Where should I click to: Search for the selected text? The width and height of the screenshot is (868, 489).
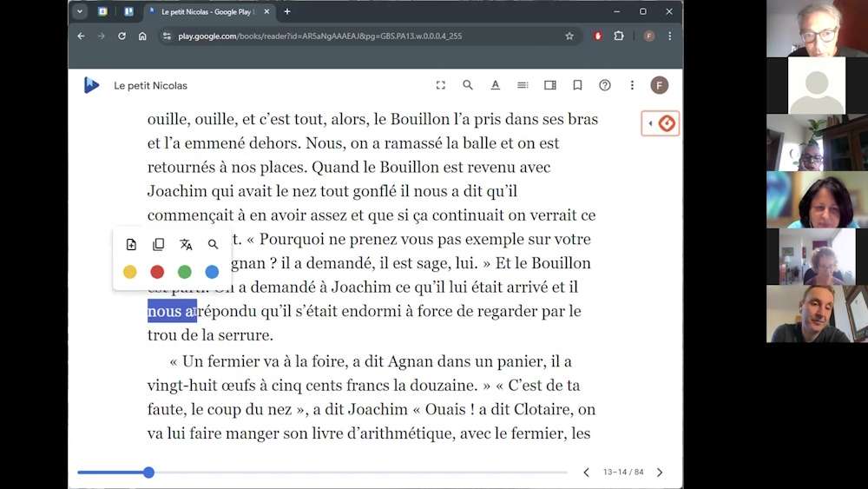214,244
